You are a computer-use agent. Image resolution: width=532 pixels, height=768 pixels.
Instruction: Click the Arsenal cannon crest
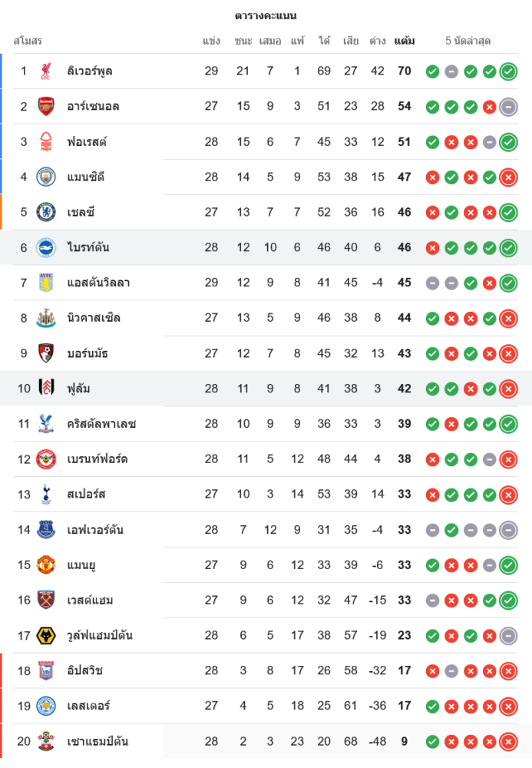(x=46, y=107)
